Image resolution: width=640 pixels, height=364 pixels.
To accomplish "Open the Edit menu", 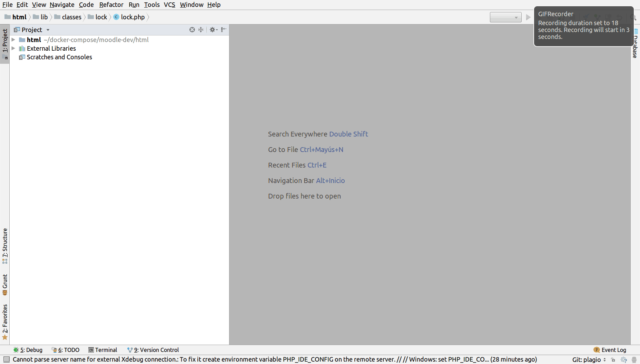I will click(22, 4).
